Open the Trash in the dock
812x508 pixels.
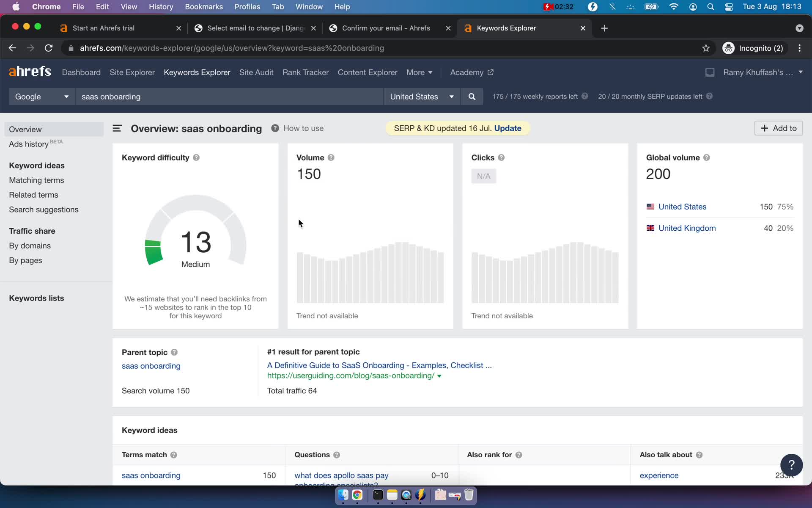coord(469,495)
